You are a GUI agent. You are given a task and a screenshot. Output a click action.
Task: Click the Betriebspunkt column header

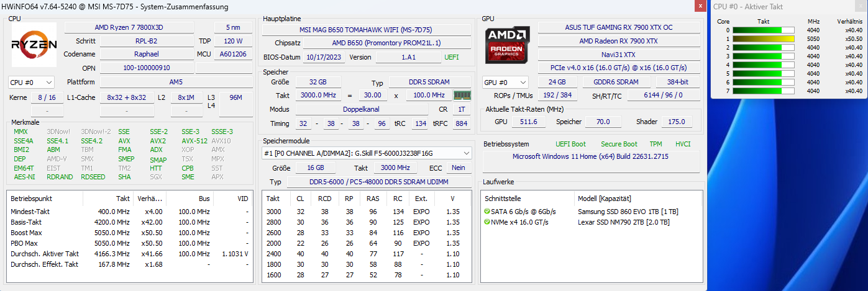point(45,199)
